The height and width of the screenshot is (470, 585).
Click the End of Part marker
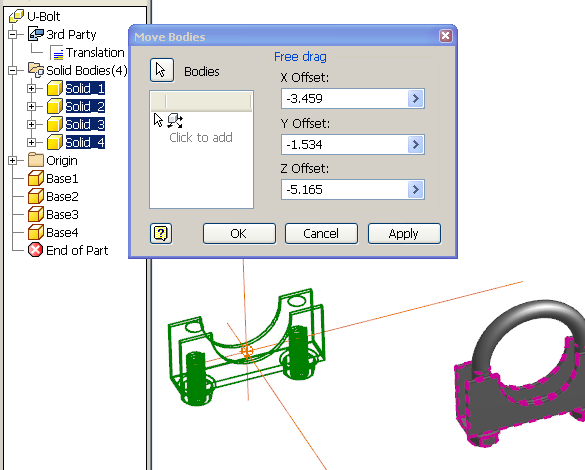[x=68, y=250]
